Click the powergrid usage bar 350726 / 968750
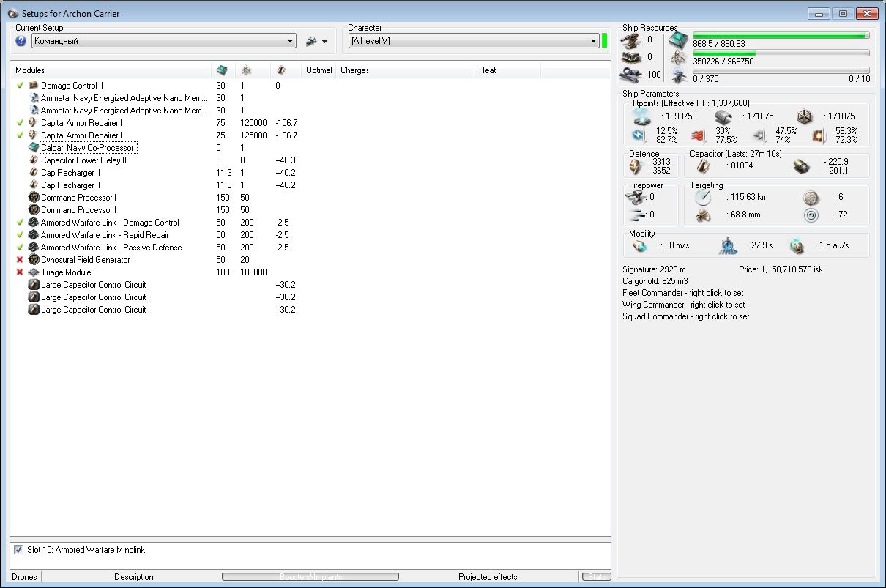This screenshot has height=588, width=886. pos(781,53)
